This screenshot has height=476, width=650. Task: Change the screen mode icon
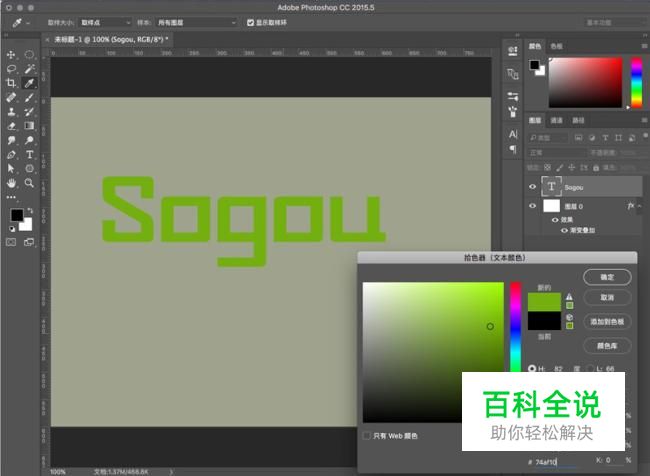coord(29,242)
